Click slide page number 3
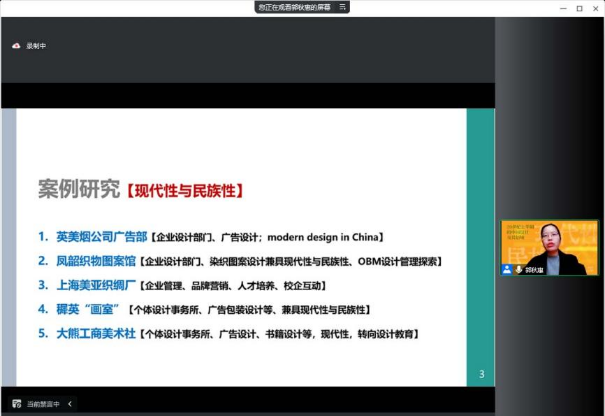605x416 pixels. click(x=482, y=374)
